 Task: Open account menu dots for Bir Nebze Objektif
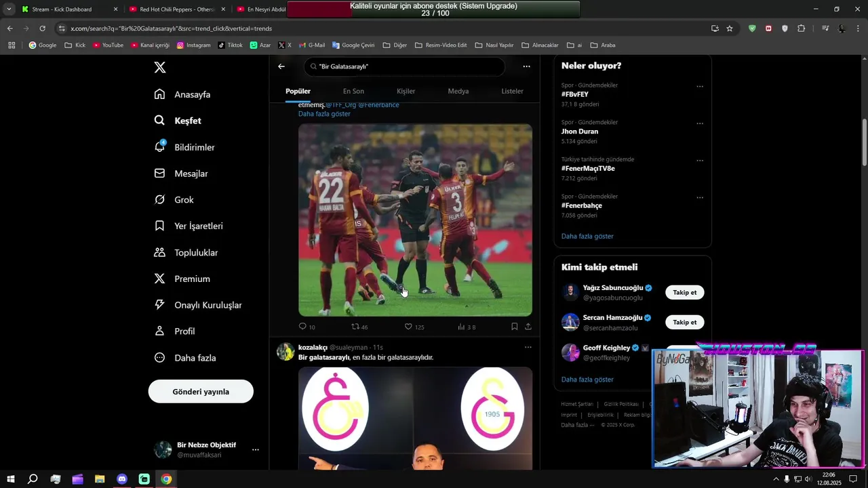click(256, 449)
